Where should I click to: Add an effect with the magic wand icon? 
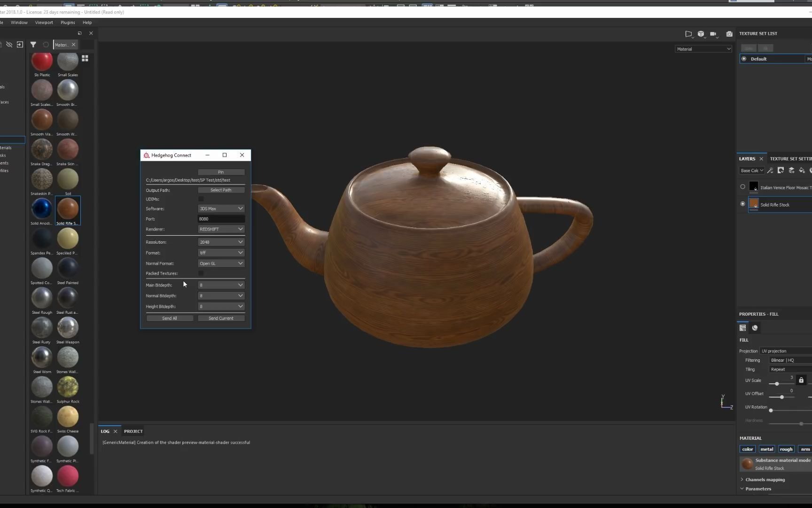coord(770,171)
